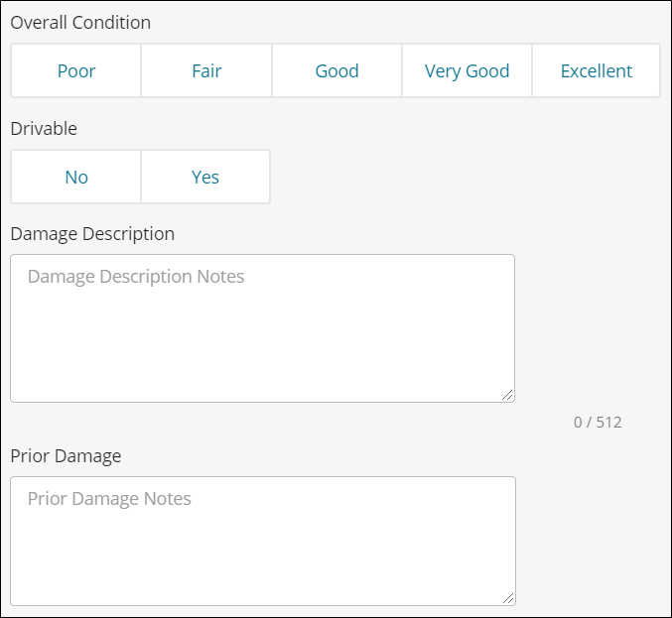Click the 'Damage Description Notes' placeholder text
The width and height of the screenshot is (672, 618).
136,277
